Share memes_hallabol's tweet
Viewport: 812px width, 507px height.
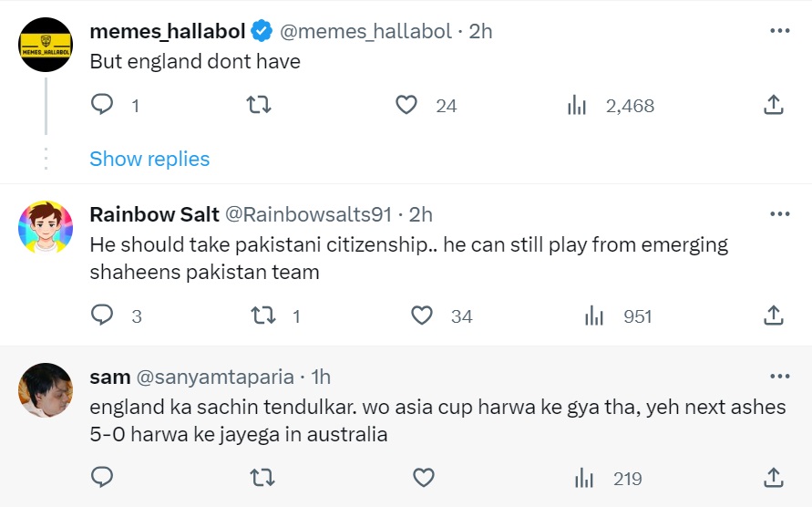click(773, 106)
